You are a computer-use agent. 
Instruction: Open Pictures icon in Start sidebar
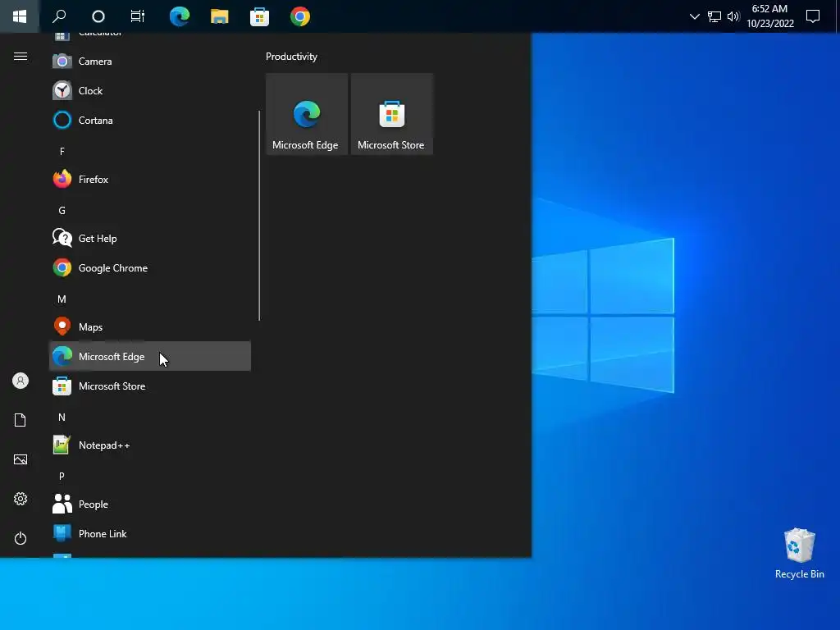(21, 459)
